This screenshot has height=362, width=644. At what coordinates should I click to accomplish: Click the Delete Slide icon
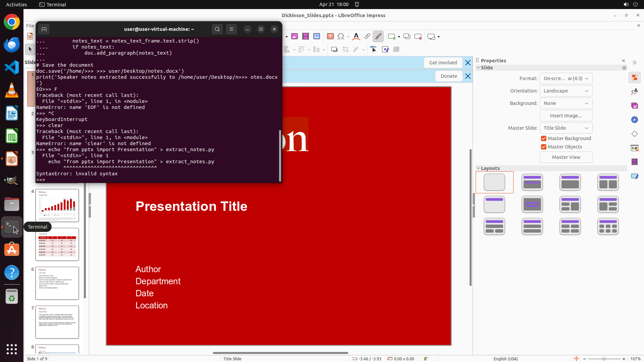pos(418,37)
